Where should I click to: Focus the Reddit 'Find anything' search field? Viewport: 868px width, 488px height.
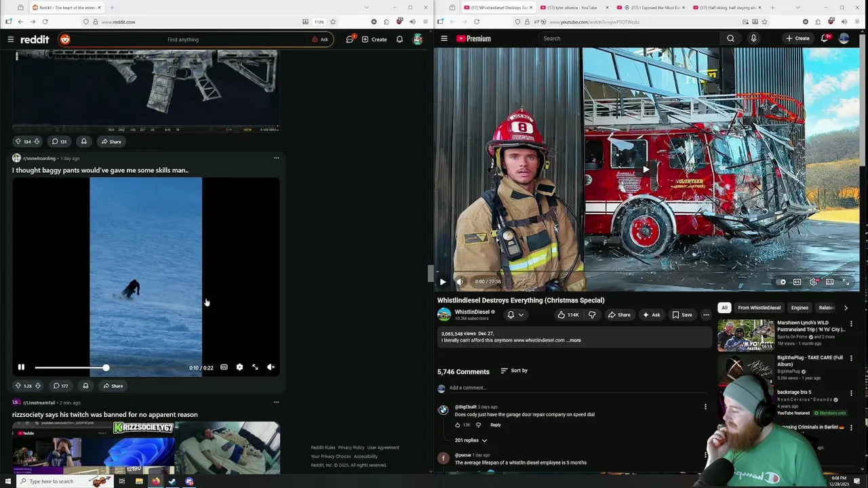click(183, 39)
